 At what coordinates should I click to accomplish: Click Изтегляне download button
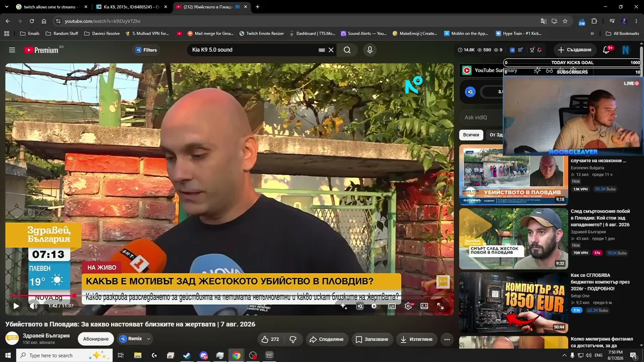[x=416, y=339]
